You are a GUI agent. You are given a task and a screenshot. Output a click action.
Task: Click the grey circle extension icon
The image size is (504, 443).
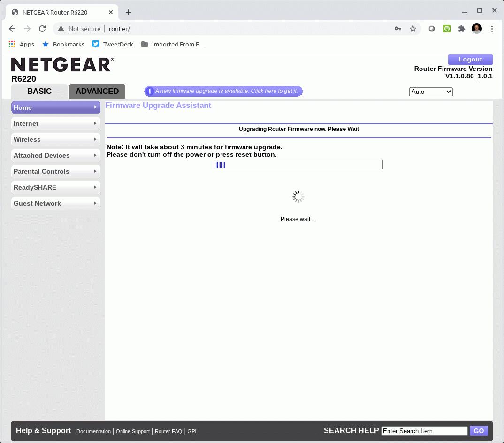tap(432, 29)
